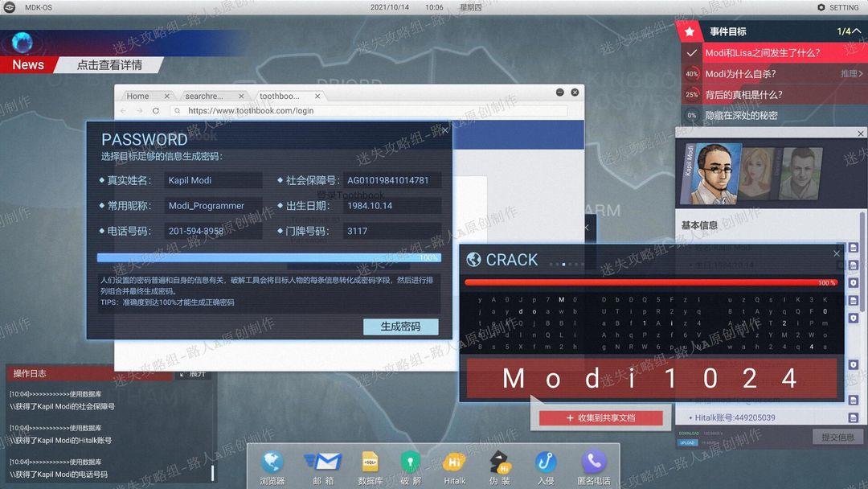
Task: Click the 基本信息 section heading
Action: pyautogui.click(x=699, y=225)
